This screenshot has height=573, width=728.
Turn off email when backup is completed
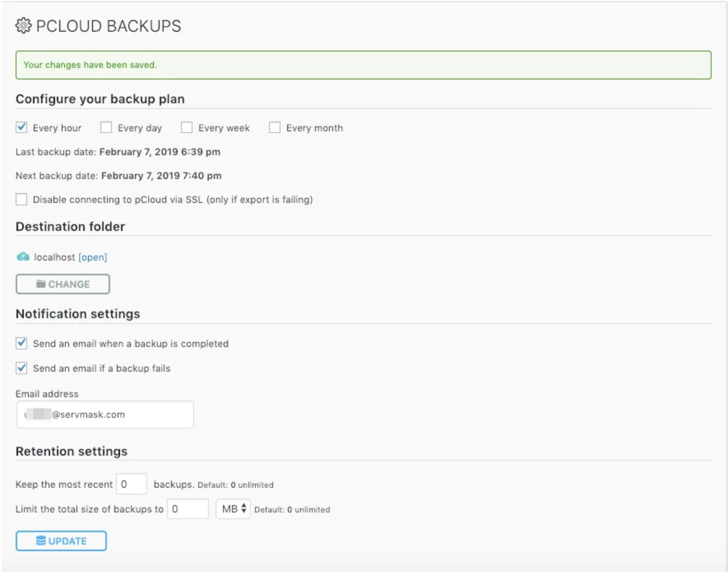(22, 343)
